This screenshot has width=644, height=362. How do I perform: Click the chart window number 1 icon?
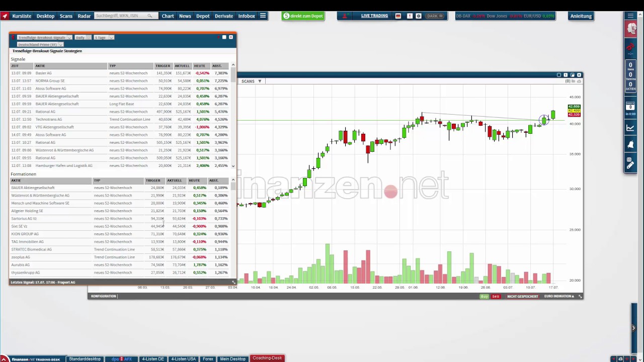[566, 75]
